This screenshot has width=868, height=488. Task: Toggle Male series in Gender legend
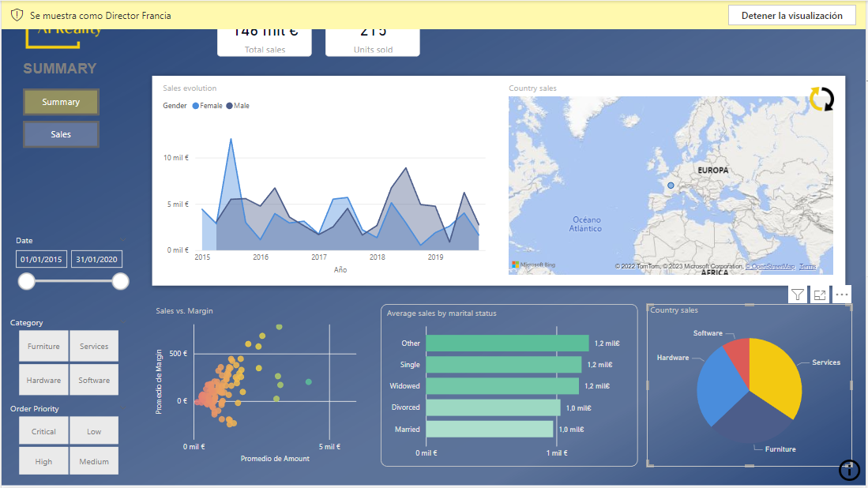pos(238,105)
